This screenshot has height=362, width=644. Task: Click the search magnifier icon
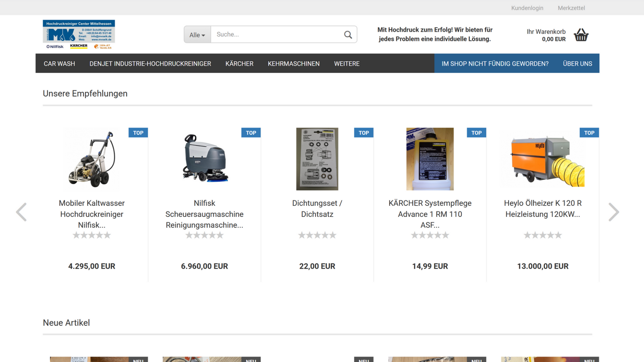coord(348,35)
